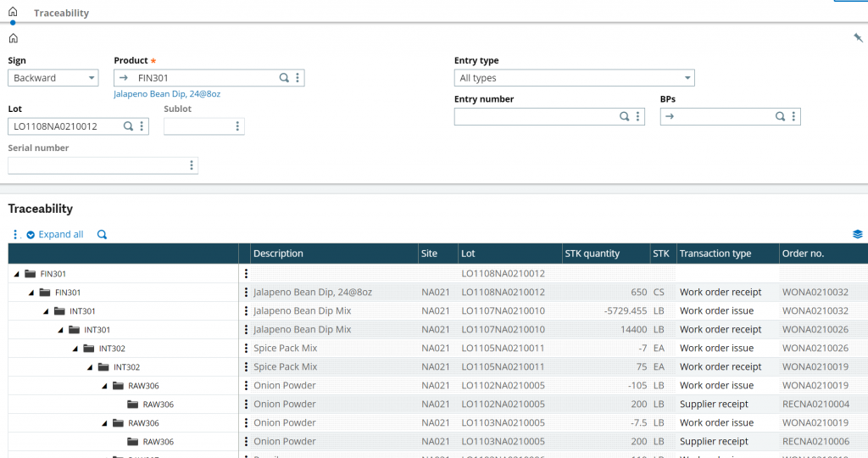Open the Entry type All types dropdown
This screenshot has height=458, width=868.
pos(574,78)
